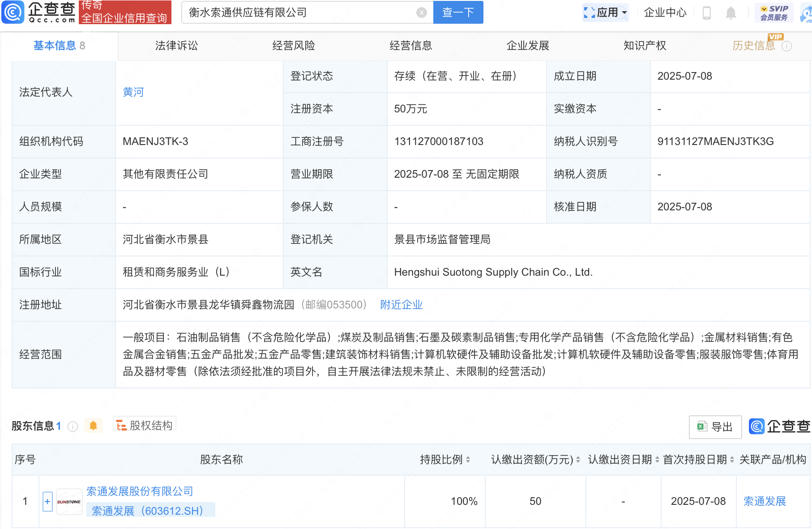Switch to the 经营信息 tab
Screen dimensions: 812x529
(411, 46)
